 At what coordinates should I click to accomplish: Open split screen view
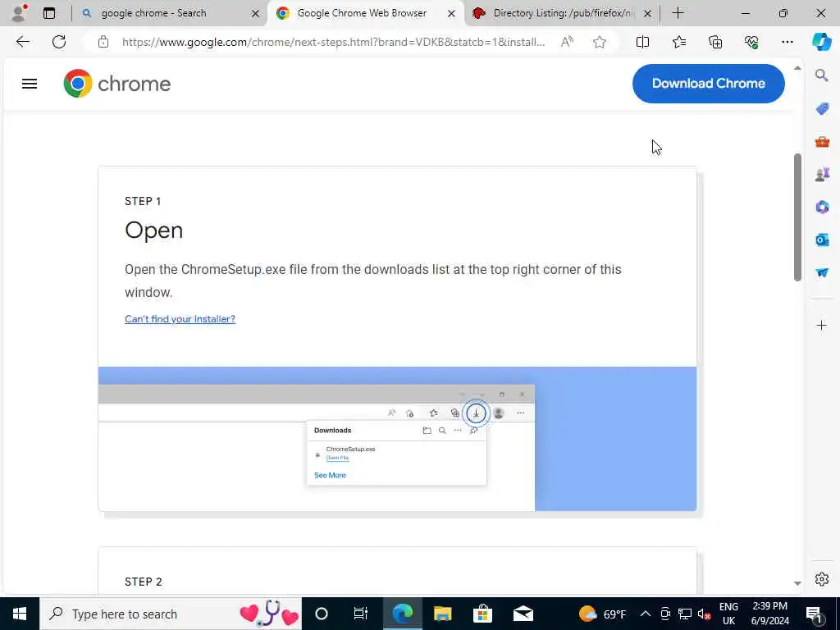642,42
